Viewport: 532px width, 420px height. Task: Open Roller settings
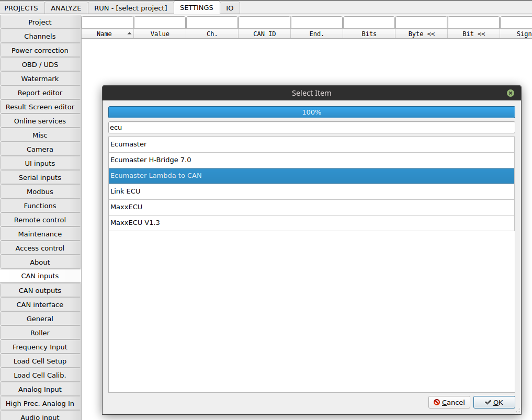pos(40,333)
